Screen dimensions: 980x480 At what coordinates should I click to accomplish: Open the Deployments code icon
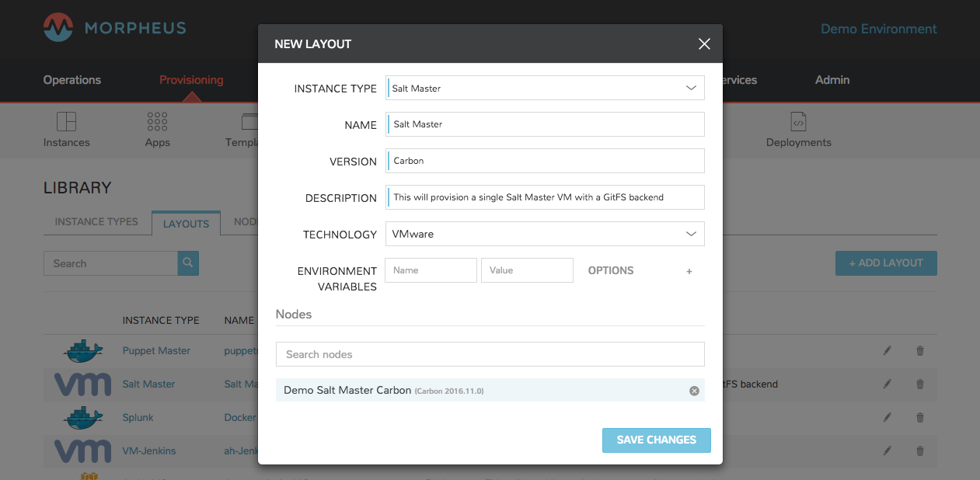798,121
